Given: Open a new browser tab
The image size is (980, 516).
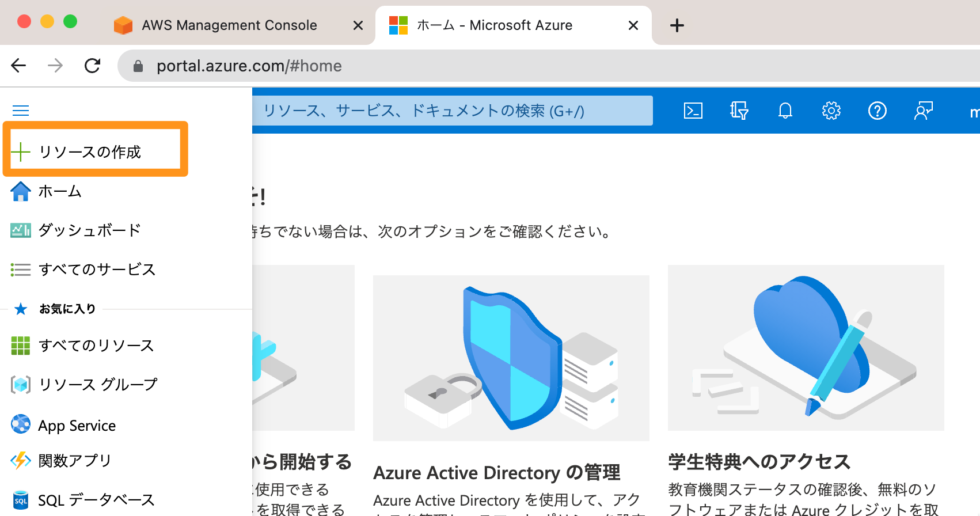Looking at the screenshot, I should click(677, 25).
